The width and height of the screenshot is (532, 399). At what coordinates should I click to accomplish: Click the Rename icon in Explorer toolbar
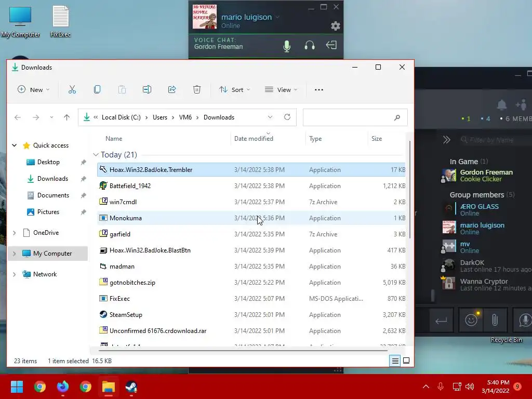[x=147, y=89]
